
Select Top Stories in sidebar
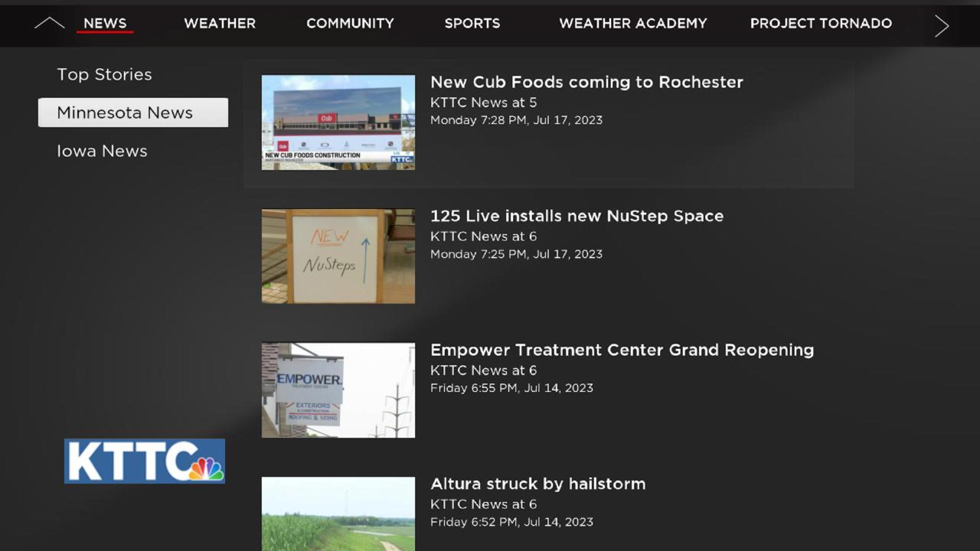pyautogui.click(x=104, y=74)
